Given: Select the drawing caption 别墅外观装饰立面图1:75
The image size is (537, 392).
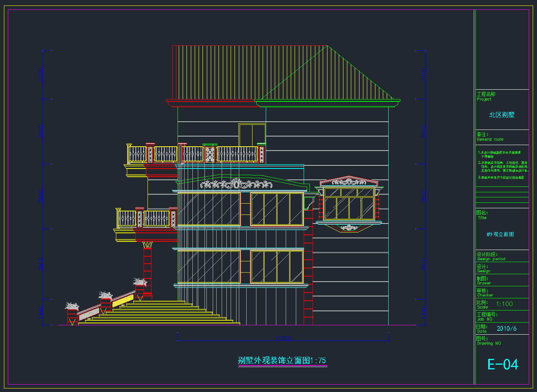Looking at the screenshot, I should 282,360.
